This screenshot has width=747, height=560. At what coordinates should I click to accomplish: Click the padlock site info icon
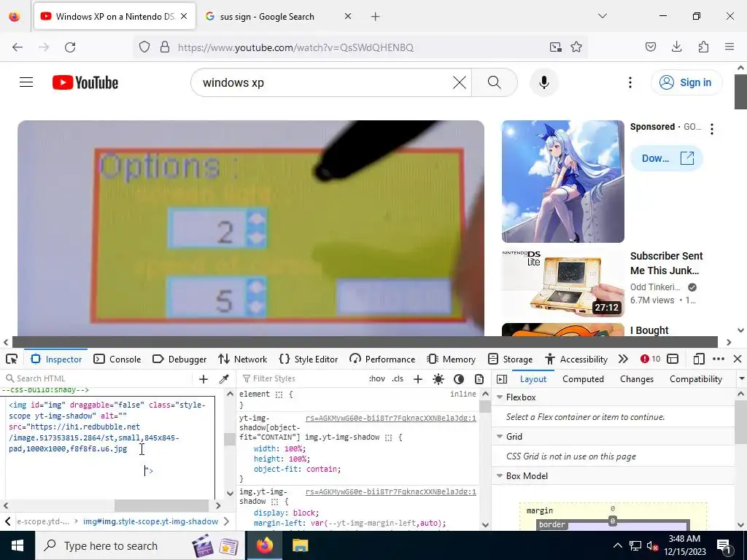165,47
